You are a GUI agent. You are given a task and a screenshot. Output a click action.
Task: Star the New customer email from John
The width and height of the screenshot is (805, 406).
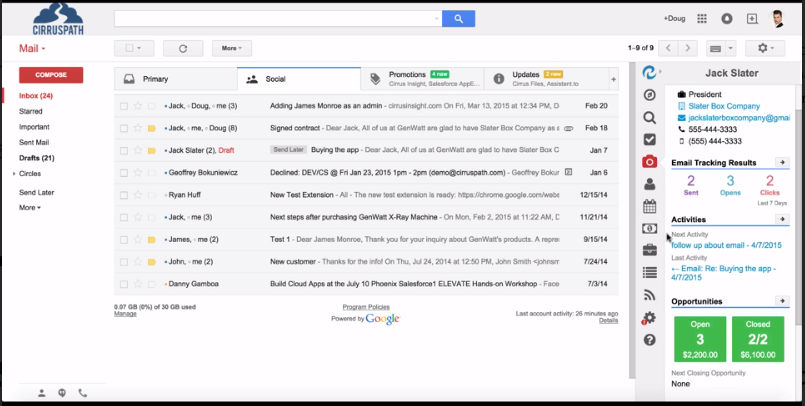[x=138, y=262]
